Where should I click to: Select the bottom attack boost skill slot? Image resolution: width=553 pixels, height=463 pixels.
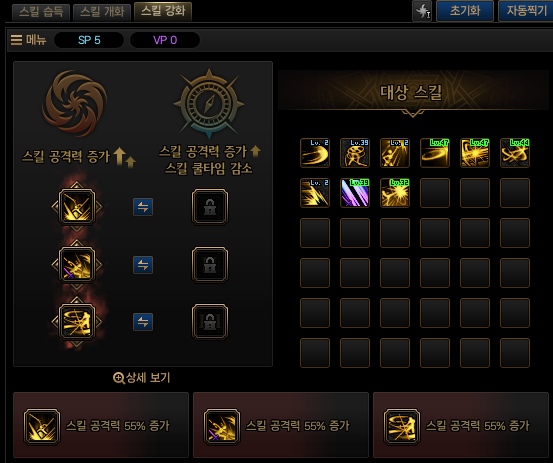coord(77,322)
